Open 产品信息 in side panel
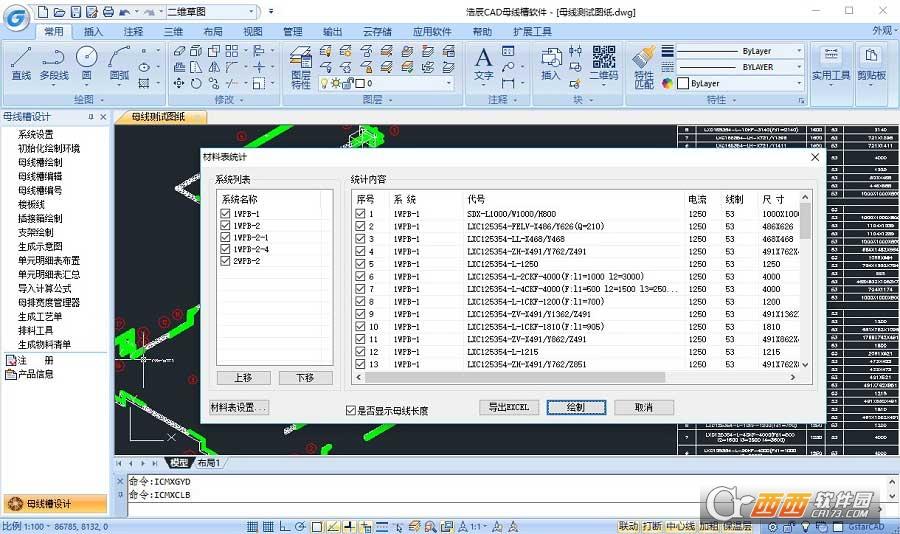The width and height of the screenshot is (900, 534). 30,374
